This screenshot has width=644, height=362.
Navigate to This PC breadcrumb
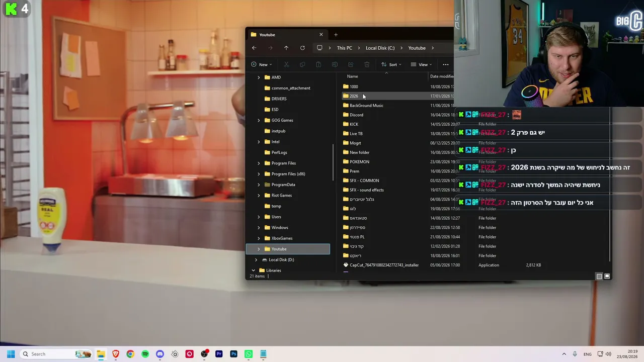[345, 48]
